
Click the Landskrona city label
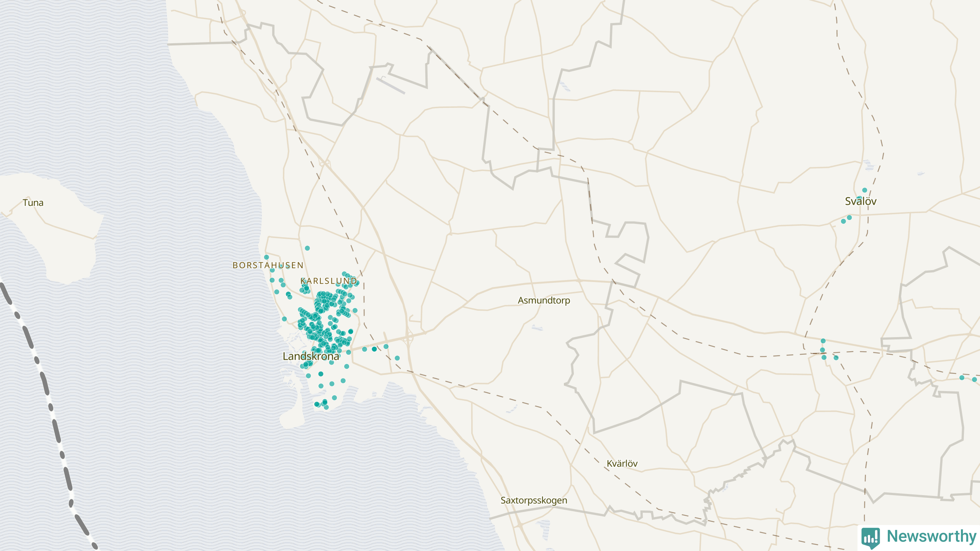(311, 356)
